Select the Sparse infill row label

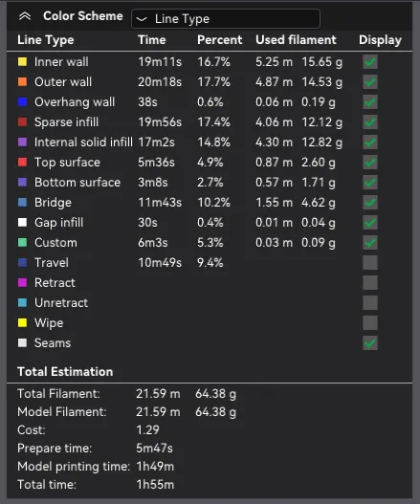(x=67, y=122)
